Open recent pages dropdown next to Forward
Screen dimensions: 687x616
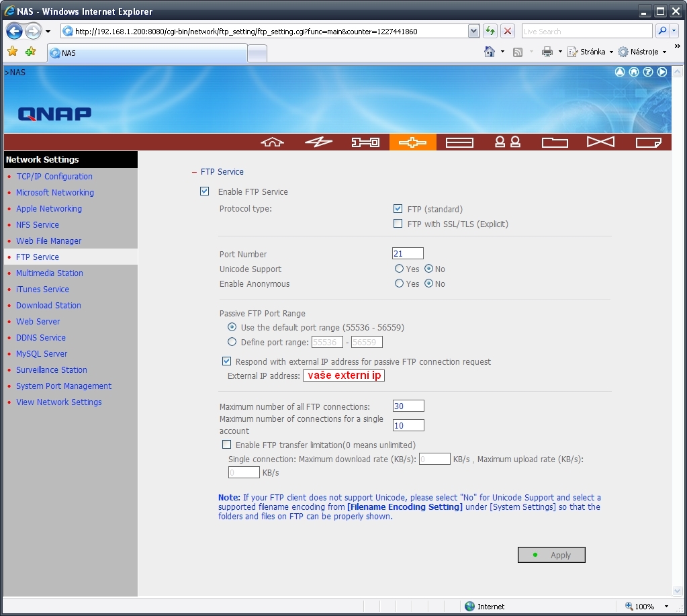48,32
